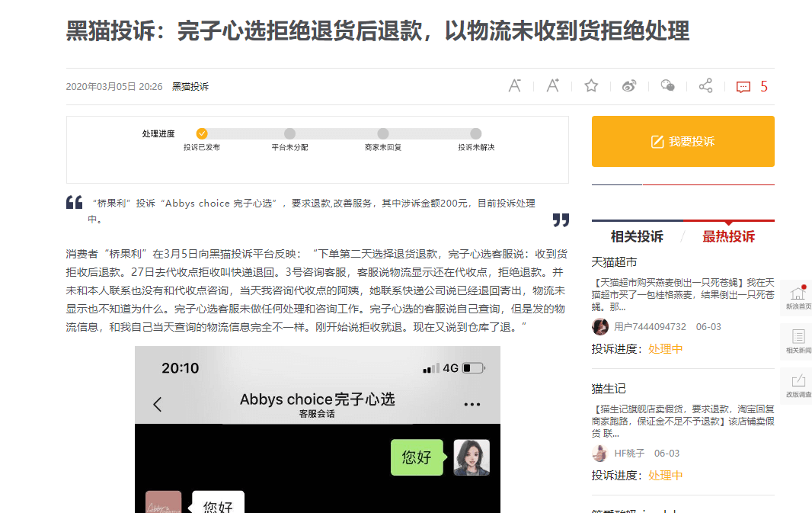Open the 猫生记 complaint title
Screen dimensions: 812x513
609,388
